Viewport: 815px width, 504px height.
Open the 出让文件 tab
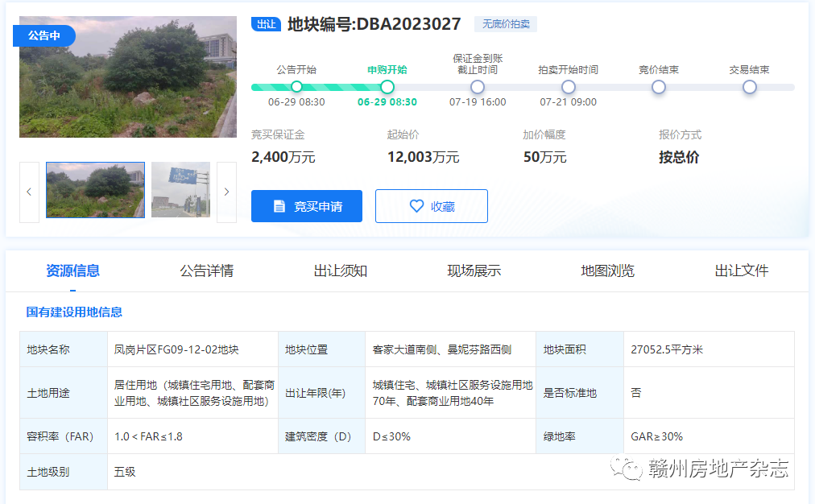pos(742,271)
